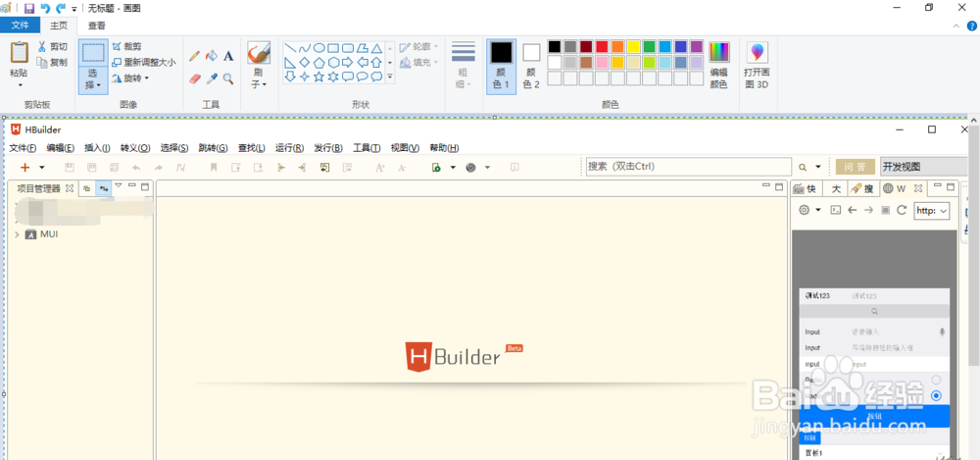
Task: Choose the diamond shape in shapes gallery
Action: coord(305,62)
